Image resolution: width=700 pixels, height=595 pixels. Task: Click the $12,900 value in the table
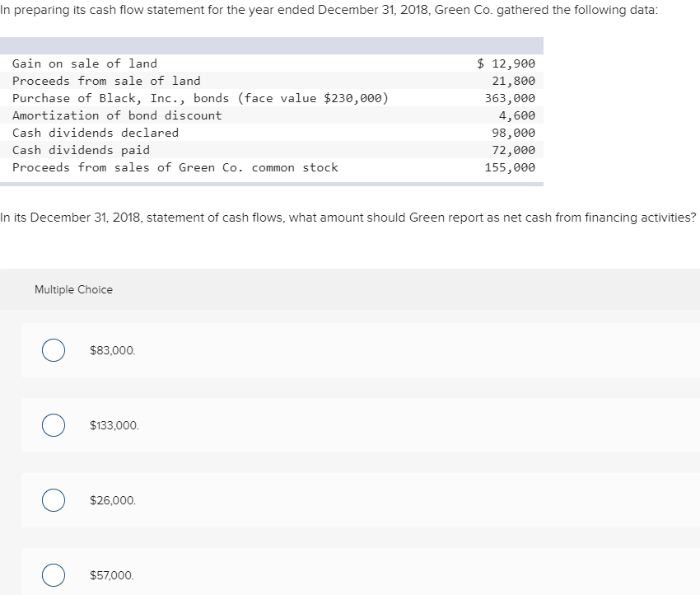pyautogui.click(x=505, y=63)
